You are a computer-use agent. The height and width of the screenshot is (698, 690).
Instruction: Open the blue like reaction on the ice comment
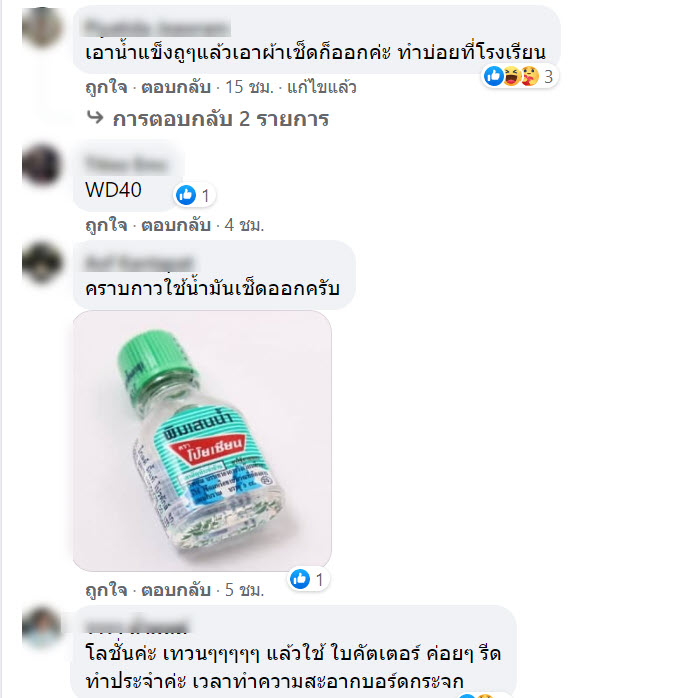[493, 76]
